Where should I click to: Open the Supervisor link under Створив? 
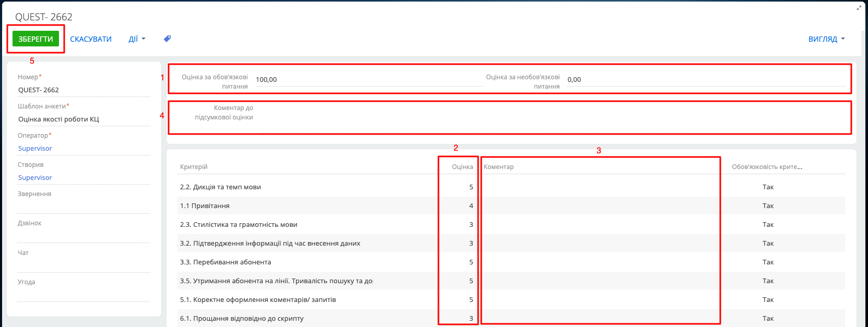[x=35, y=177]
